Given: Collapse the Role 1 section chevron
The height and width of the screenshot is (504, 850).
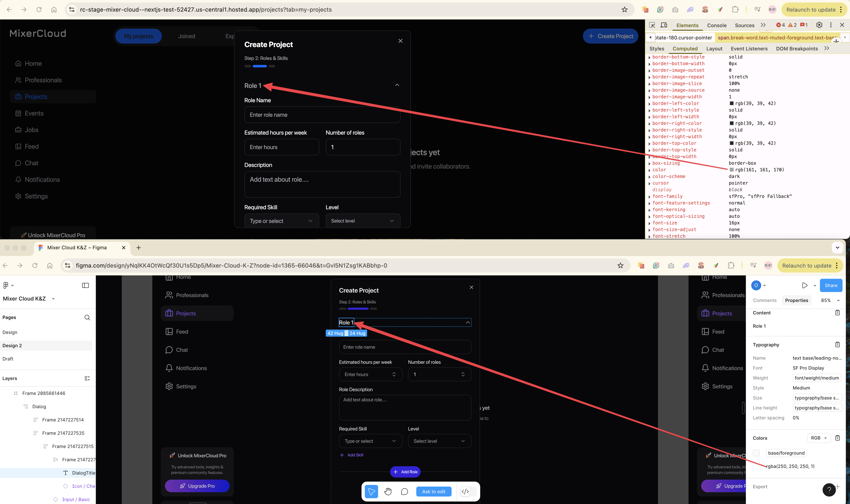Looking at the screenshot, I should (397, 85).
